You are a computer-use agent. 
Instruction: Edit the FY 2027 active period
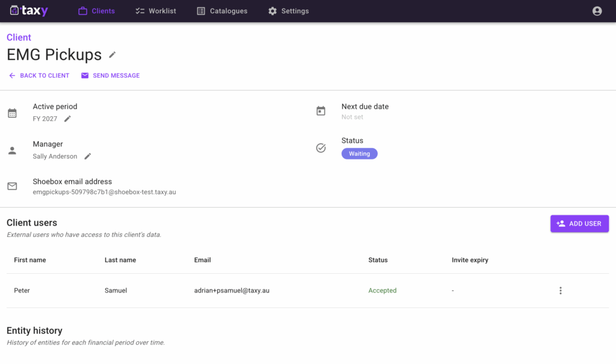click(67, 119)
